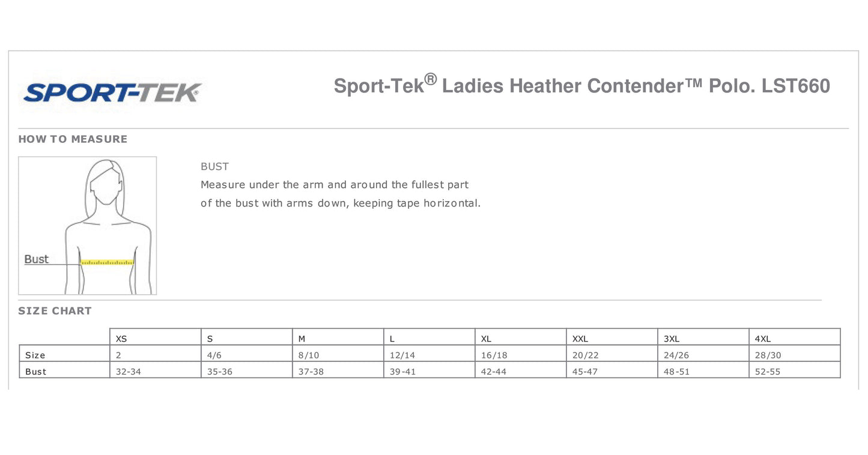Select the product title with LST660

(581, 86)
